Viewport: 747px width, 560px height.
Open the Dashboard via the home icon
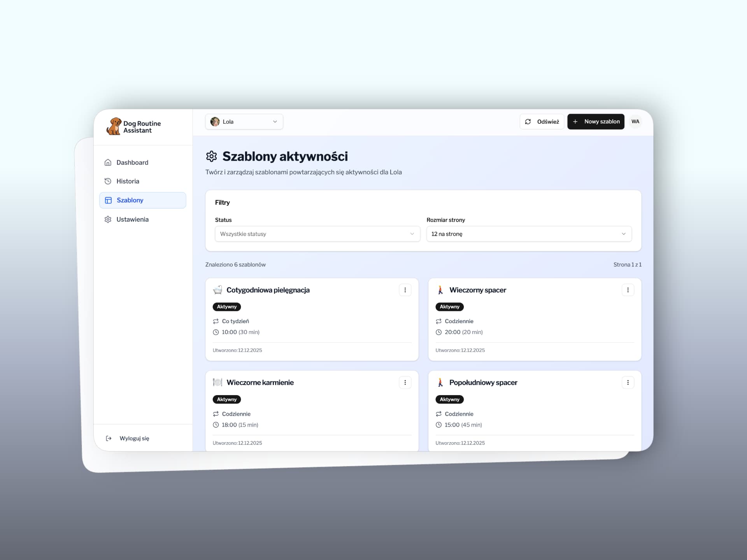tap(108, 162)
